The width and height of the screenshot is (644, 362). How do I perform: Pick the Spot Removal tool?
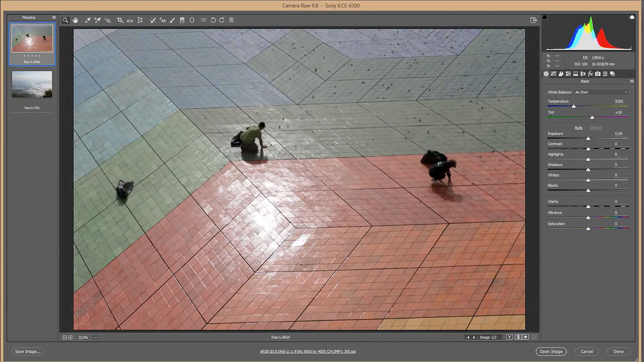(152, 20)
